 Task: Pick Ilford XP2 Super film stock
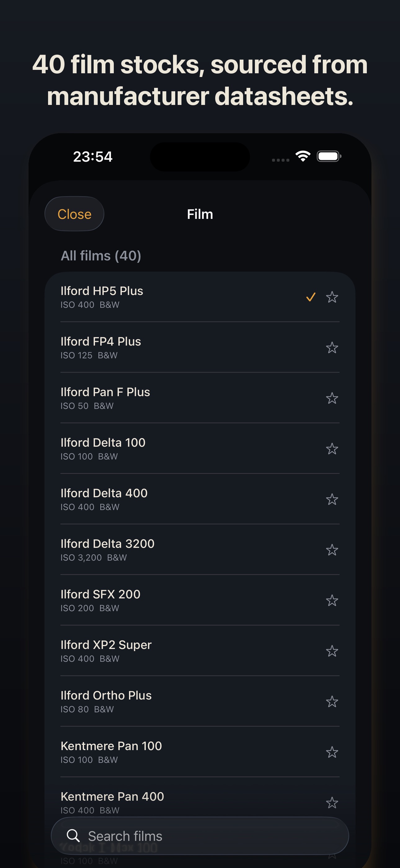[x=200, y=650]
